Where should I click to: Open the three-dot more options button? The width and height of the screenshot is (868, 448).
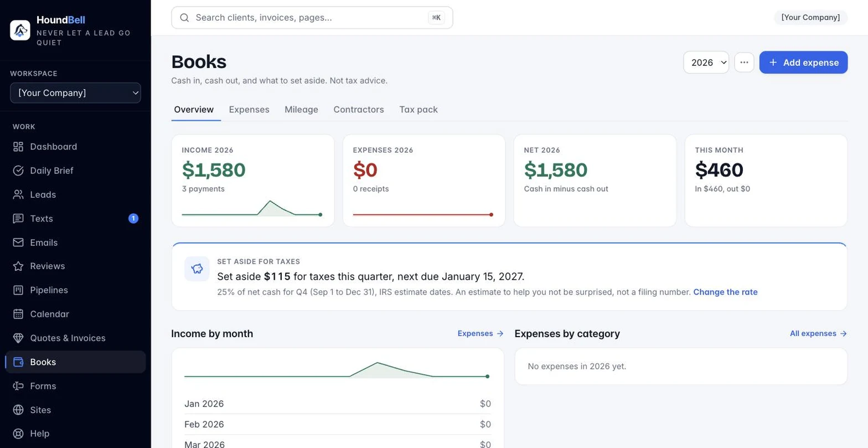tap(744, 63)
